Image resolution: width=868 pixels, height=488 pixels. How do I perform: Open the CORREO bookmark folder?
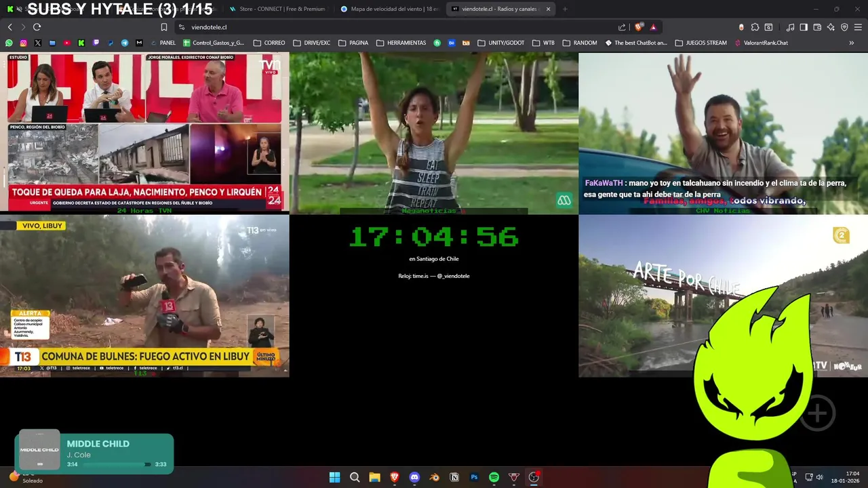pyautogui.click(x=269, y=43)
